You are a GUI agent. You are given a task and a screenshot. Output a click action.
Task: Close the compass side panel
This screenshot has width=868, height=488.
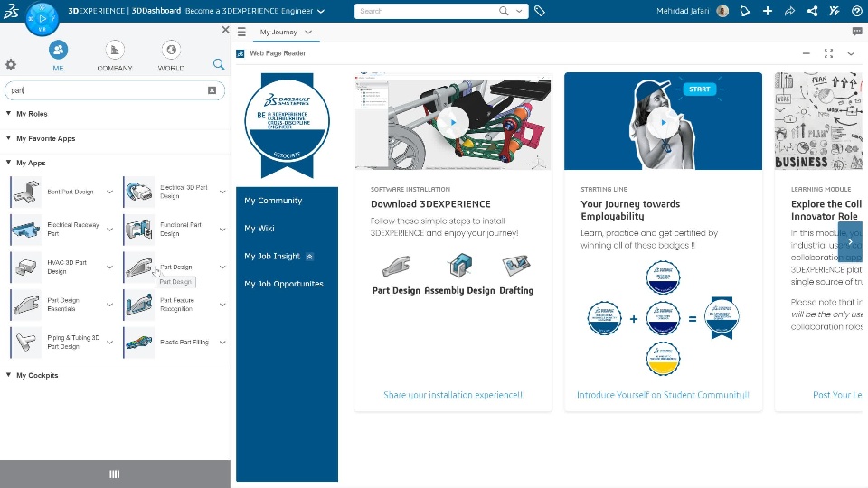coord(225,30)
